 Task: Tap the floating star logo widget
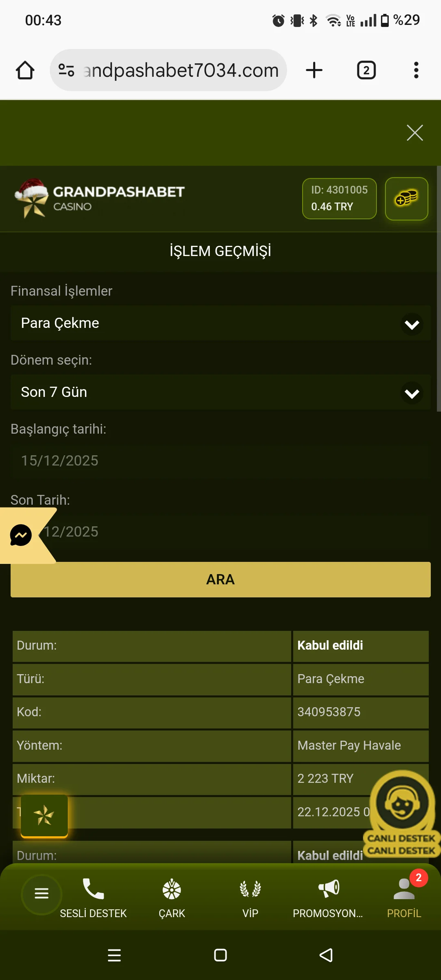click(44, 816)
